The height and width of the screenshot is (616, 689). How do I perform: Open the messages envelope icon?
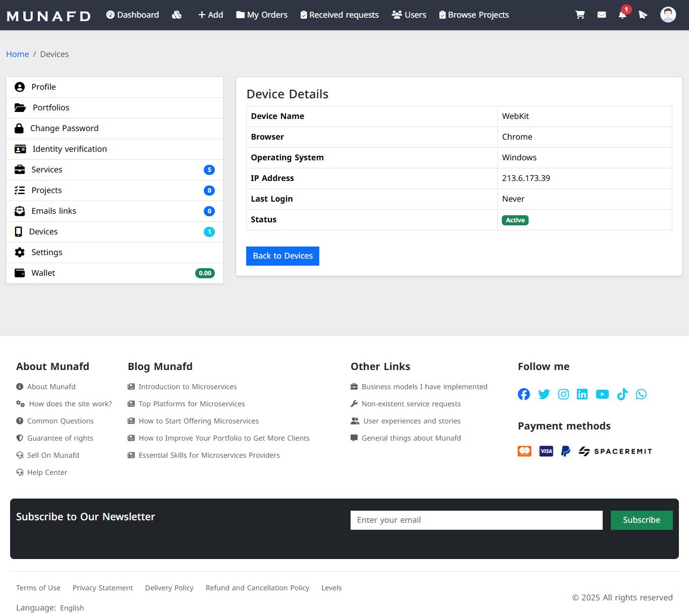(602, 15)
